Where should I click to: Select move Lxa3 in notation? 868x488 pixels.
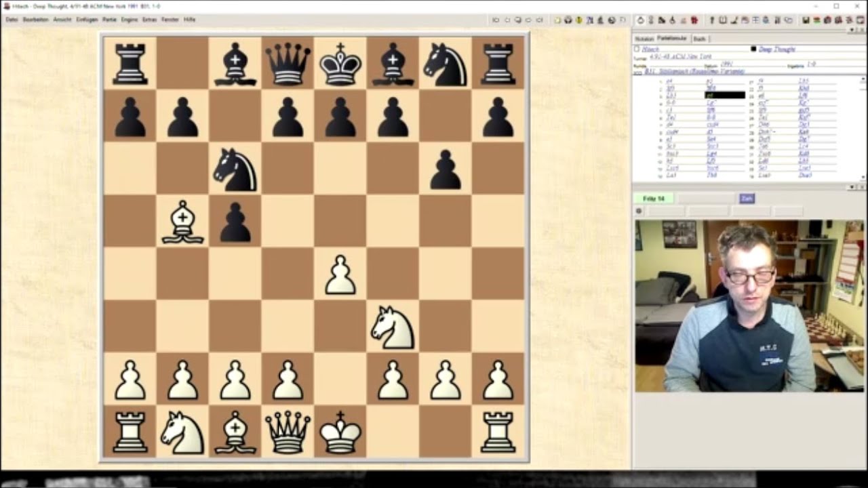pyautogui.click(x=764, y=175)
